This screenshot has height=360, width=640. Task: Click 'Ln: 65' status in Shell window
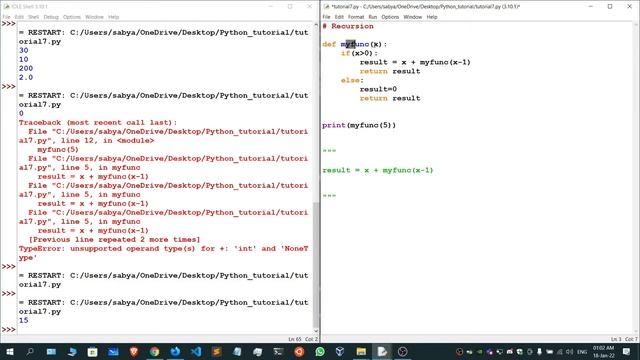click(x=295, y=339)
